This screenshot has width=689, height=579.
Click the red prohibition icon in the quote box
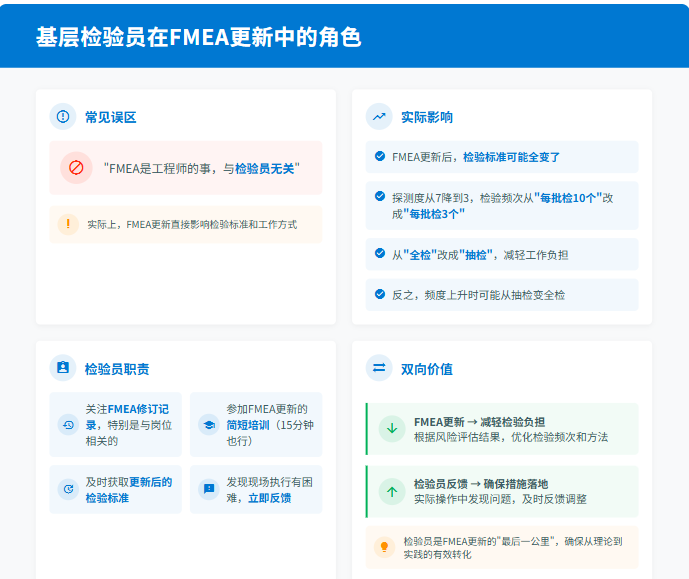76,168
